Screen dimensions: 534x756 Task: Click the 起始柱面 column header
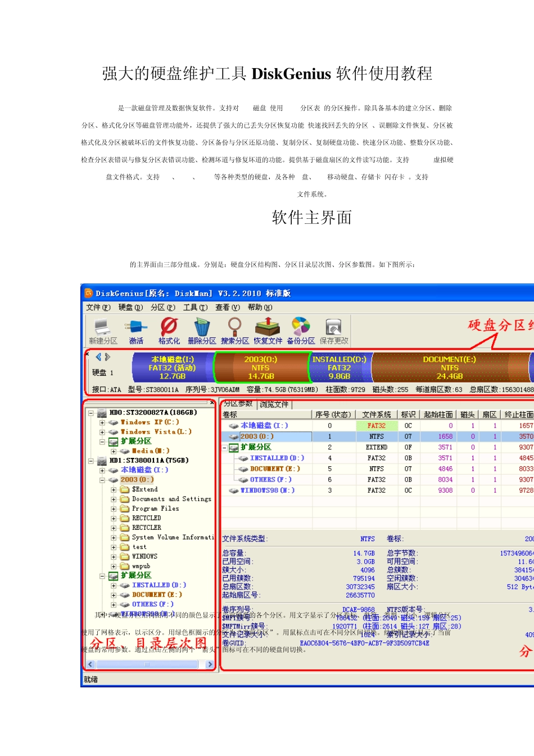click(x=438, y=415)
